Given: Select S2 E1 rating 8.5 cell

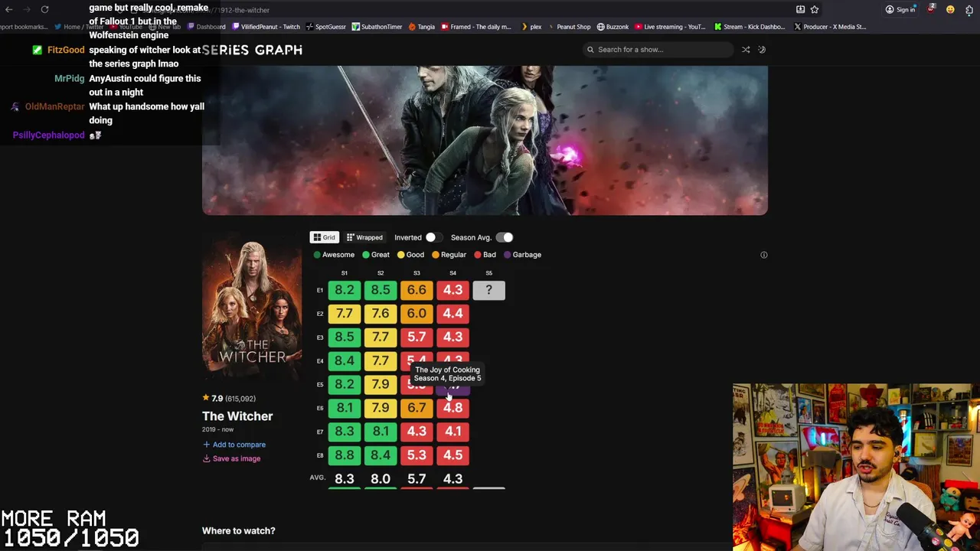Looking at the screenshot, I should tap(381, 290).
